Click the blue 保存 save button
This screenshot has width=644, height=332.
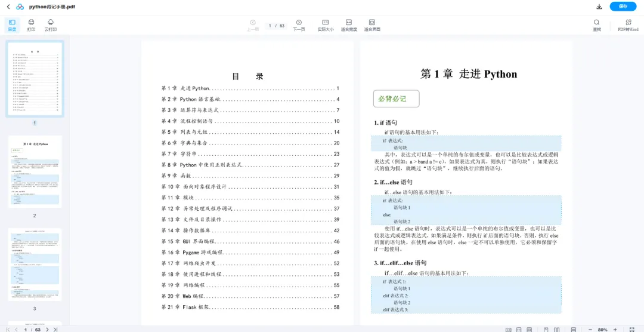pyautogui.click(x=623, y=7)
